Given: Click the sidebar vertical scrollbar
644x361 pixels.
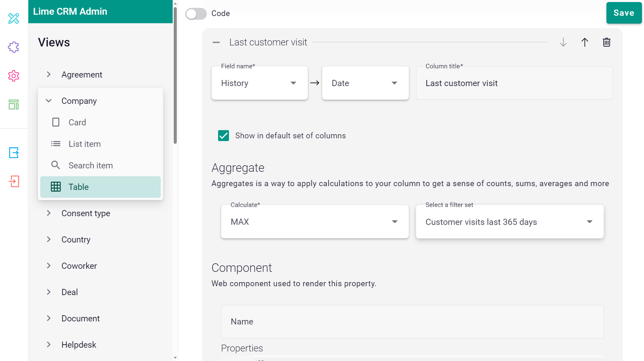Looking at the screenshot, I should [x=175, y=75].
